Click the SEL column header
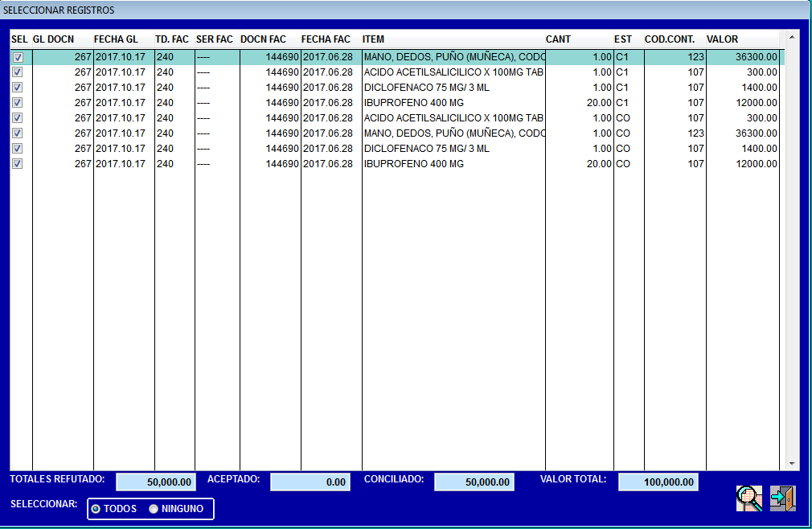 21,39
